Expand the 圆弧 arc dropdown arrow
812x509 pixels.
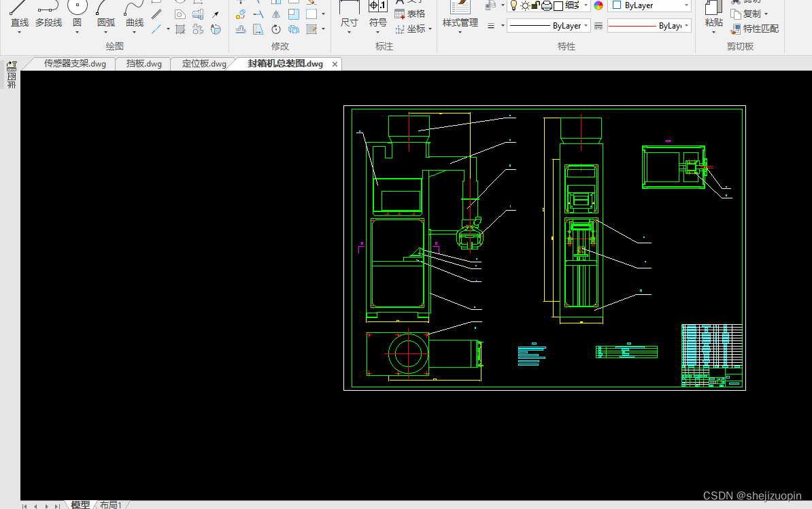click(x=105, y=32)
